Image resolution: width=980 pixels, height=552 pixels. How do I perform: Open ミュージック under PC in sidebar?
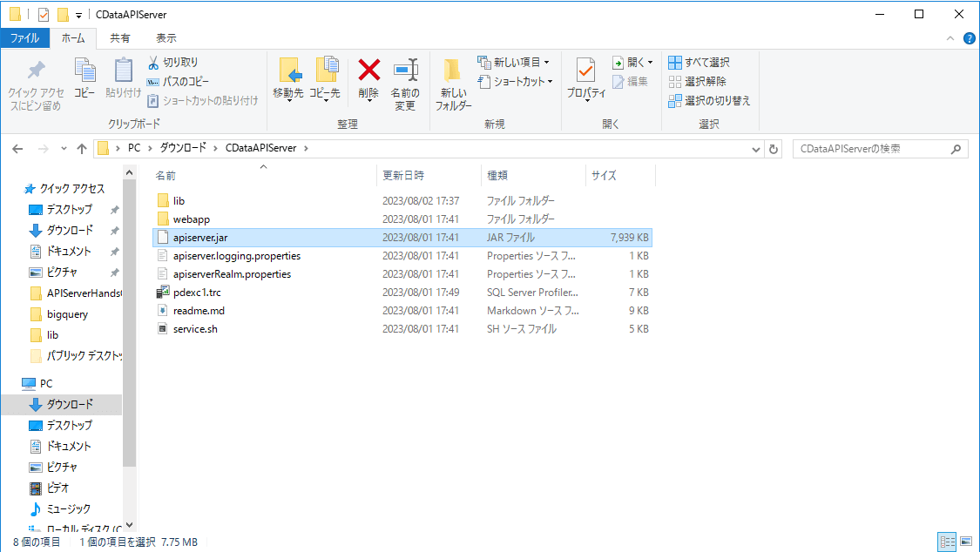pyautogui.click(x=61, y=509)
